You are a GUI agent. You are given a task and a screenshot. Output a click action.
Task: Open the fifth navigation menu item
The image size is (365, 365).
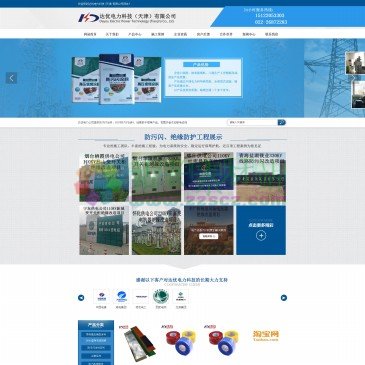(180, 34)
